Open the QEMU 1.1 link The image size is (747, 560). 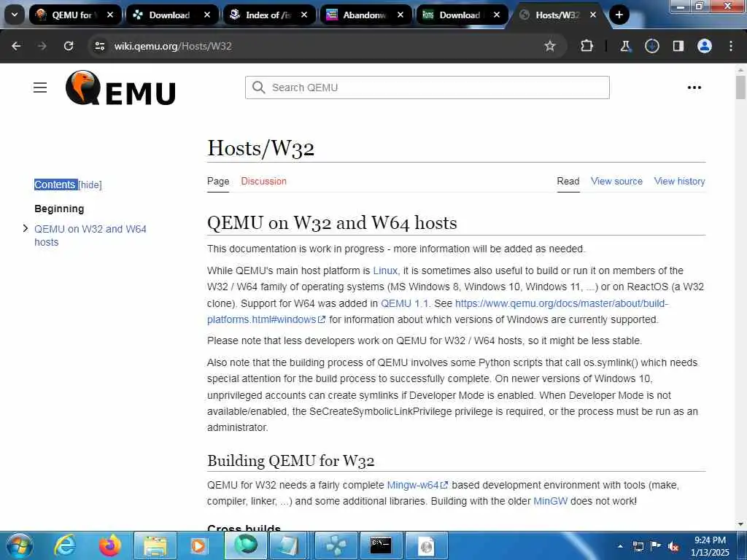click(x=404, y=303)
